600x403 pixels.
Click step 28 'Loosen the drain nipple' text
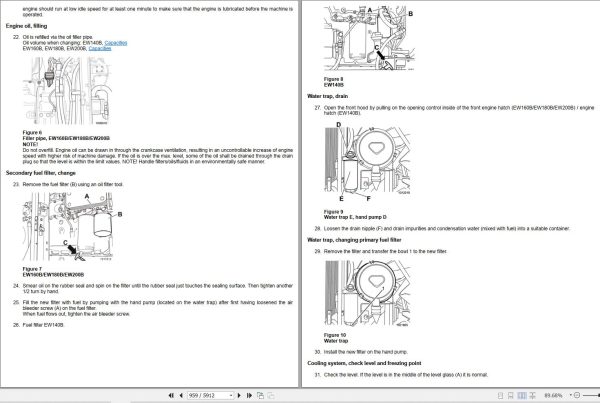447,228
